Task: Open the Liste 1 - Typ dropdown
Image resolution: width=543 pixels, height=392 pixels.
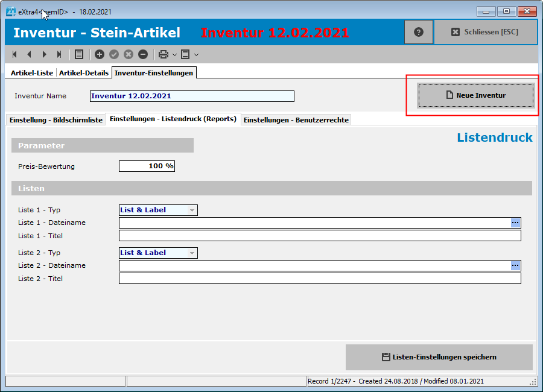Action: pyautogui.click(x=192, y=210)
